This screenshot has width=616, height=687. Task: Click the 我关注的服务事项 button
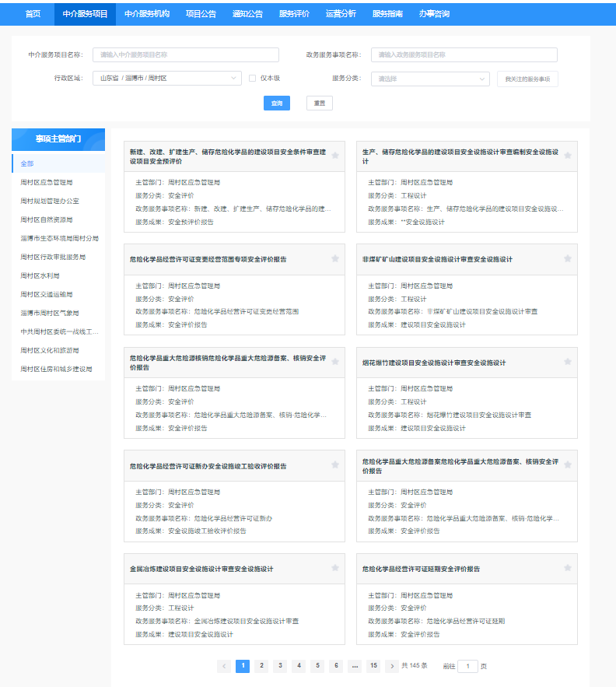[527, 79]
